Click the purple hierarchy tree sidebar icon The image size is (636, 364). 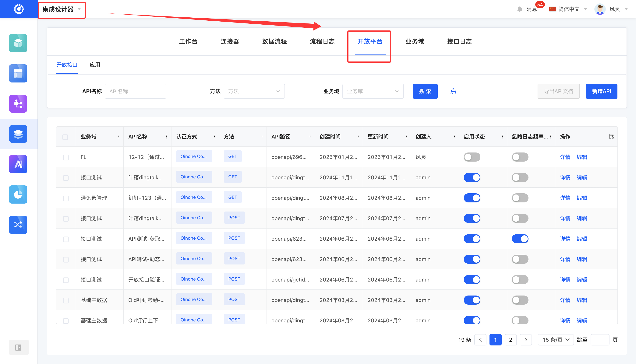coord(18,104)
